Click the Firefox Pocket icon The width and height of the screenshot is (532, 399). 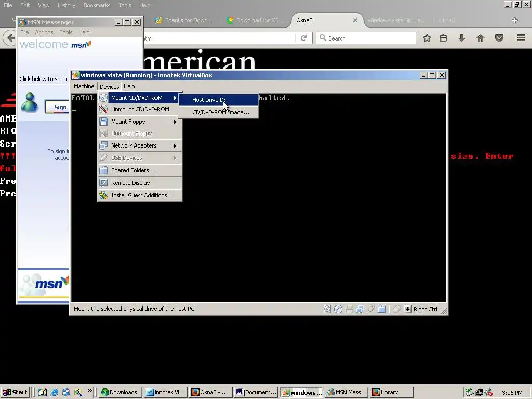(x=499, y=38)
